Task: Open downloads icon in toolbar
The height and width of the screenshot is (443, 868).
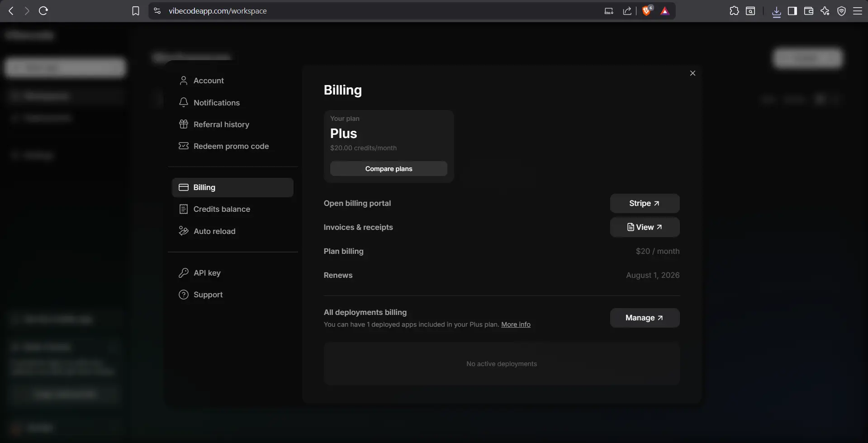Action: tap(777, 11)
